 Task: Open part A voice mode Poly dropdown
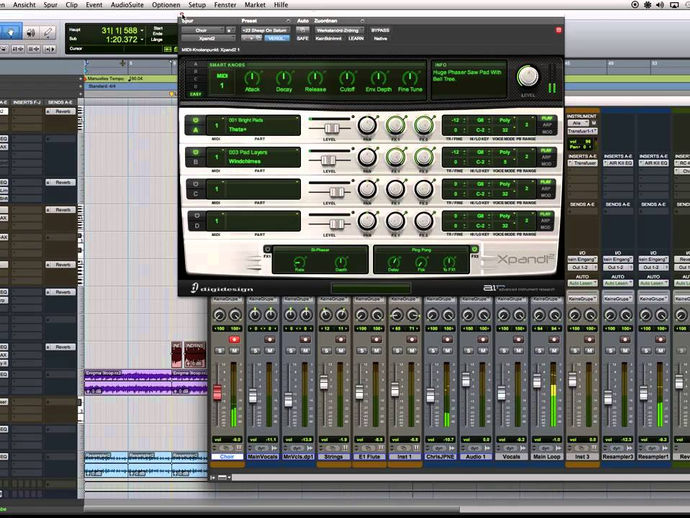506,120
